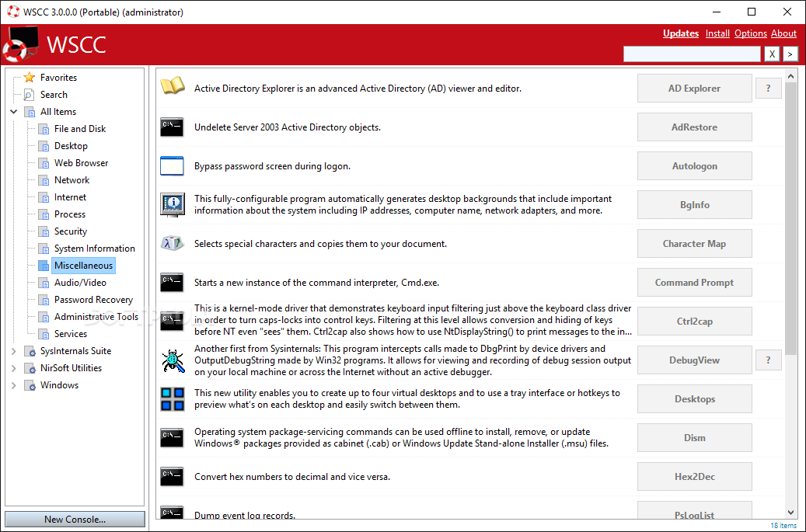This screenshot has height=532, width=806.
Task: Run search with the > button
Action: coord(790,54)
